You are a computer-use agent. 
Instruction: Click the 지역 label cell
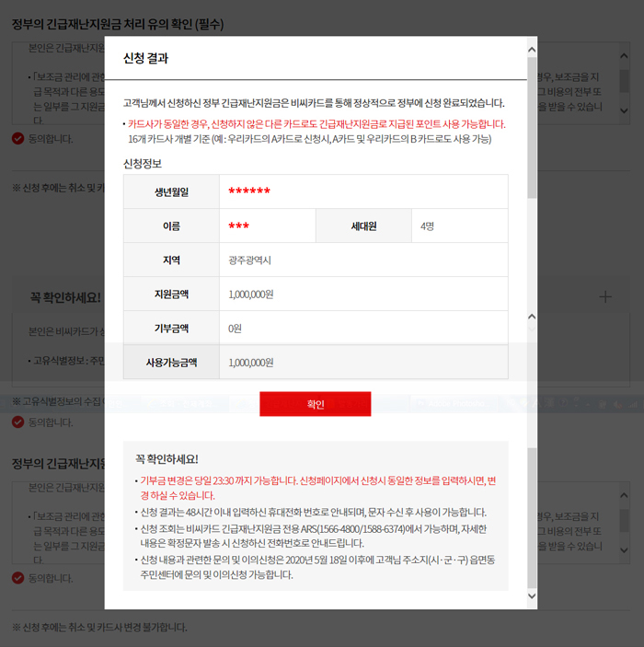click(x=171, y=260)
